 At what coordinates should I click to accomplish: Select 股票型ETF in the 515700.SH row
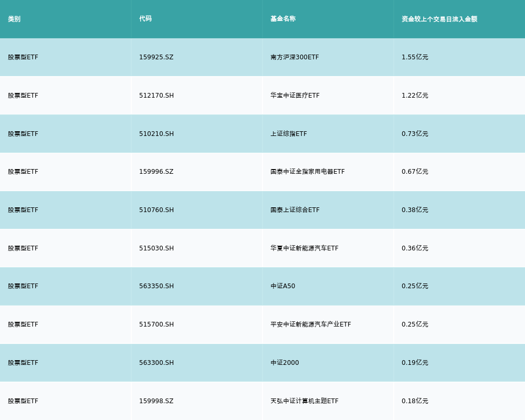[x=23, y=324]
